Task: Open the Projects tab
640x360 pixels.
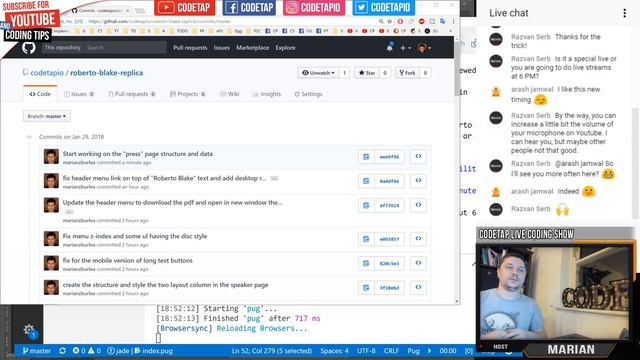Action: tap(187, 94)
